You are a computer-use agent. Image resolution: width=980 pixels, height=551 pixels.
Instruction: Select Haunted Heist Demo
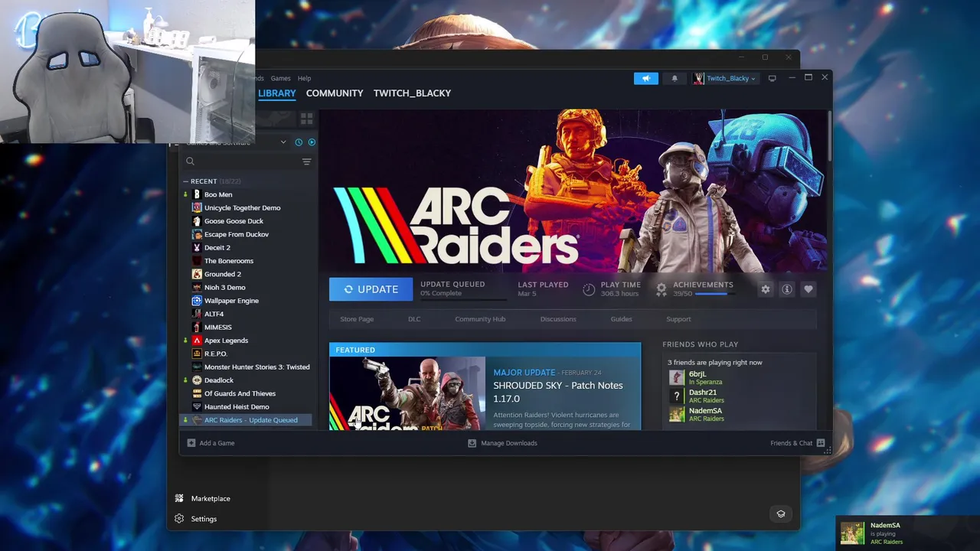coord(237,406)
